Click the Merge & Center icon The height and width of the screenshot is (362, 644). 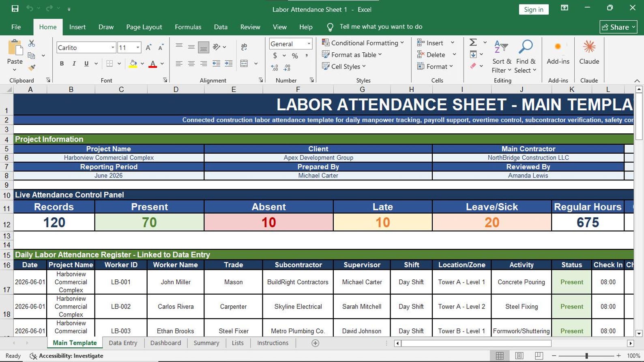[x=244, y=64]
